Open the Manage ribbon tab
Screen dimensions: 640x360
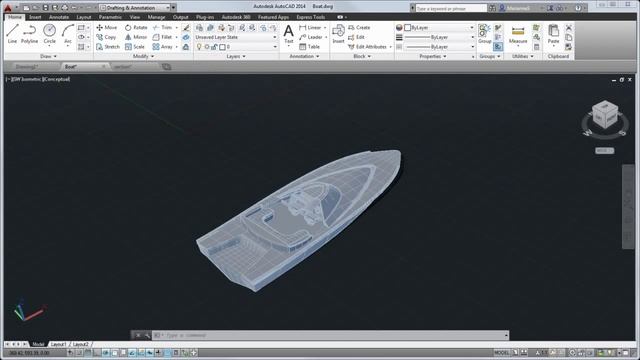pos(156,17)
